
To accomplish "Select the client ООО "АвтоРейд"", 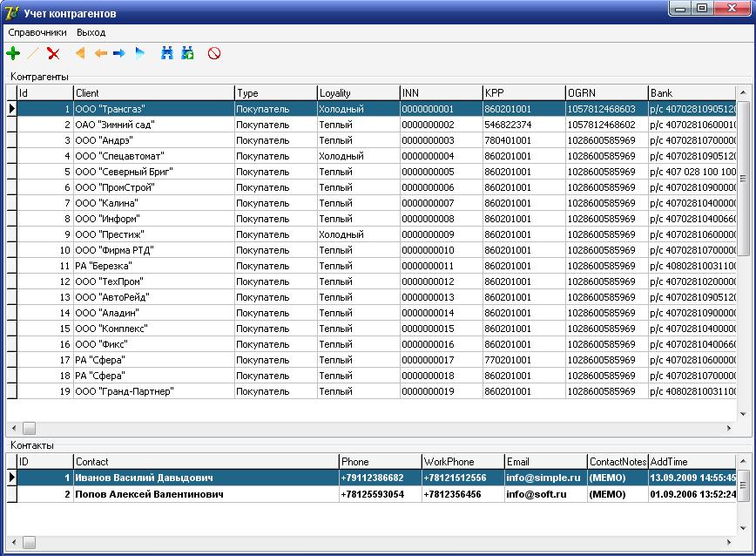I will (154, 297).
